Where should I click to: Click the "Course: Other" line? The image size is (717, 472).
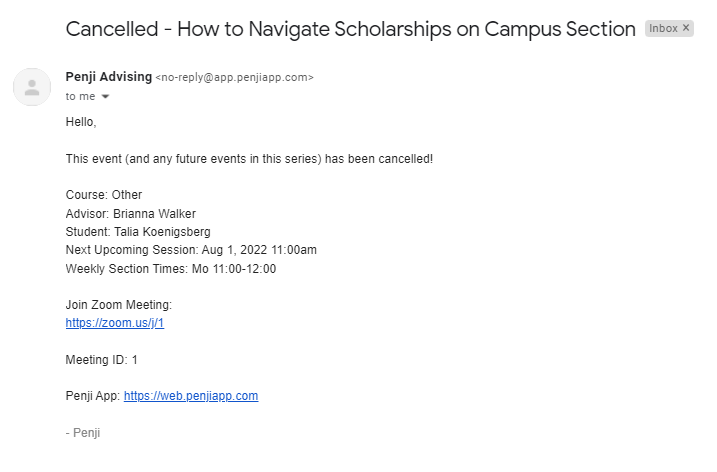pos(104,195)
